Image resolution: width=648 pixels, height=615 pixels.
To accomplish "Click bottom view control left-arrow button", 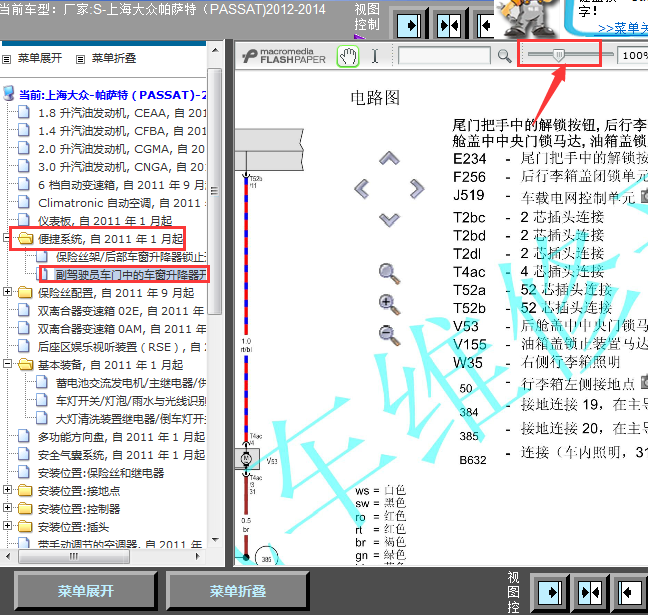I will [x=630, y=593].
